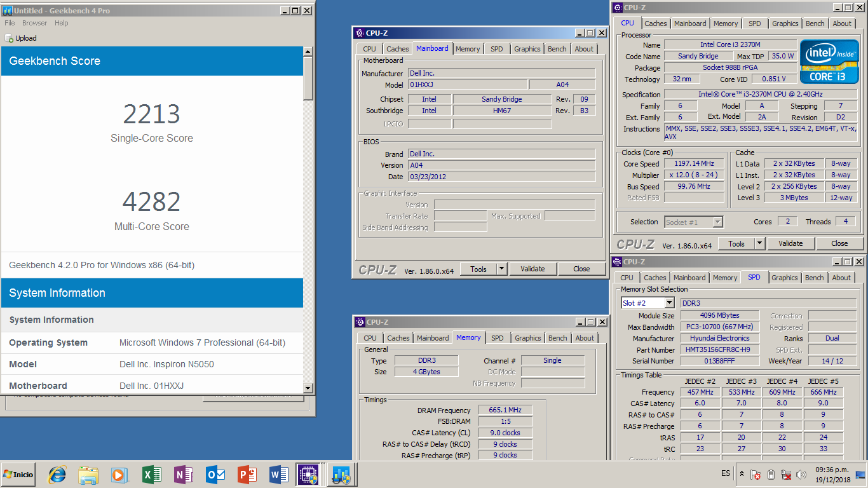Click the BIOS Date 03/23/2012 field

point(501,177)
